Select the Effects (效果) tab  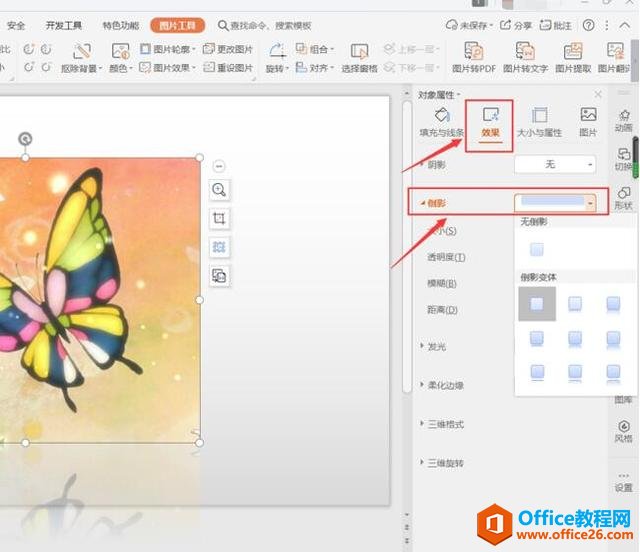point(490,123)
